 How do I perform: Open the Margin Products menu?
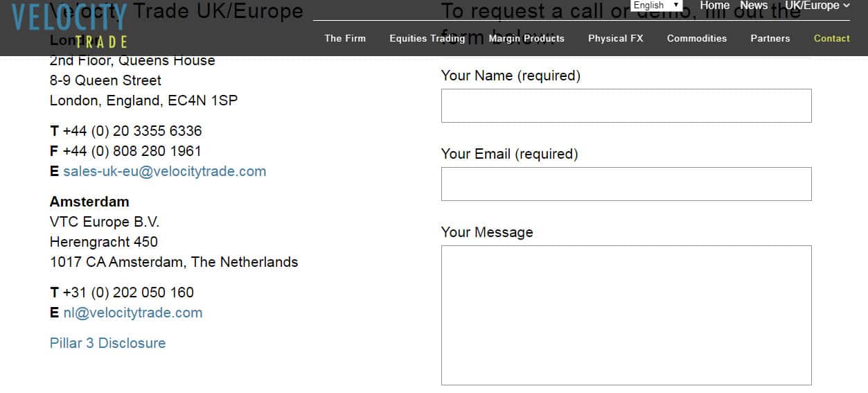click(526, 38)
